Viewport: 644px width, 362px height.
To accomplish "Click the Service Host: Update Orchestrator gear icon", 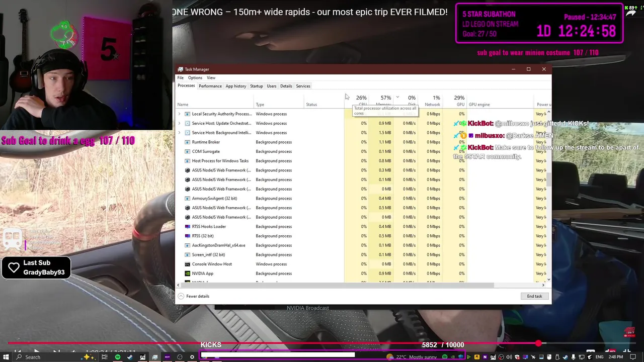I will coord(187,123).
